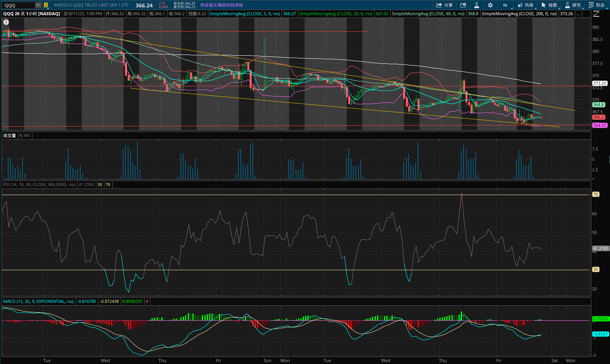610x364 pixels.
Task: Click the 买方价 bid price text
Action: pyautogui.click(x=184, y=3)
